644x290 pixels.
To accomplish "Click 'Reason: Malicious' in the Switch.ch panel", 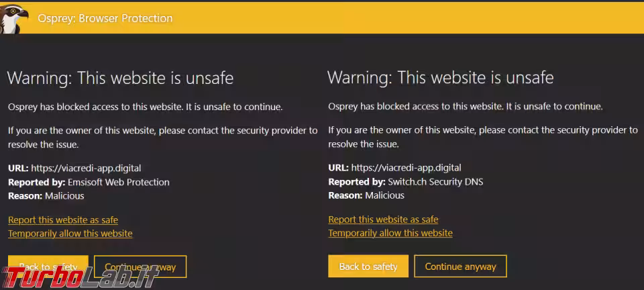I will click(366, 195).
